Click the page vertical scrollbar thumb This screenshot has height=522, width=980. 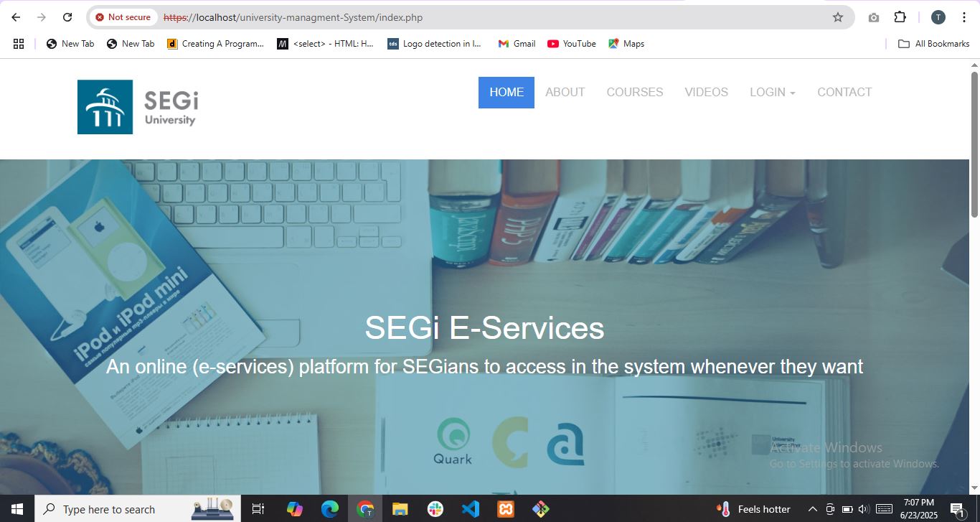pos(975,144)
